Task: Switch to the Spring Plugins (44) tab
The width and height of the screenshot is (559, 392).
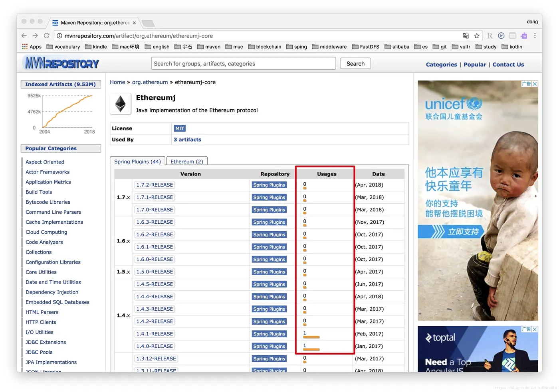Action: tap(137, 162)
